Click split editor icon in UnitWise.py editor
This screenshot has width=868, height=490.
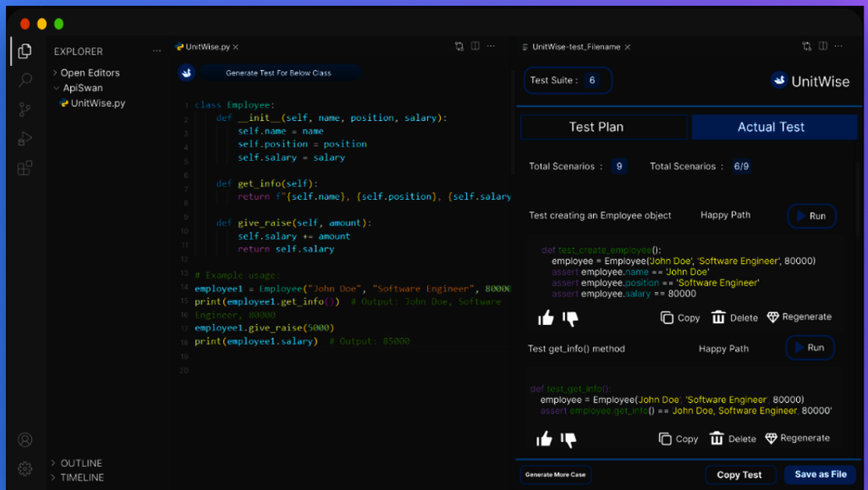tap(475, 46)
